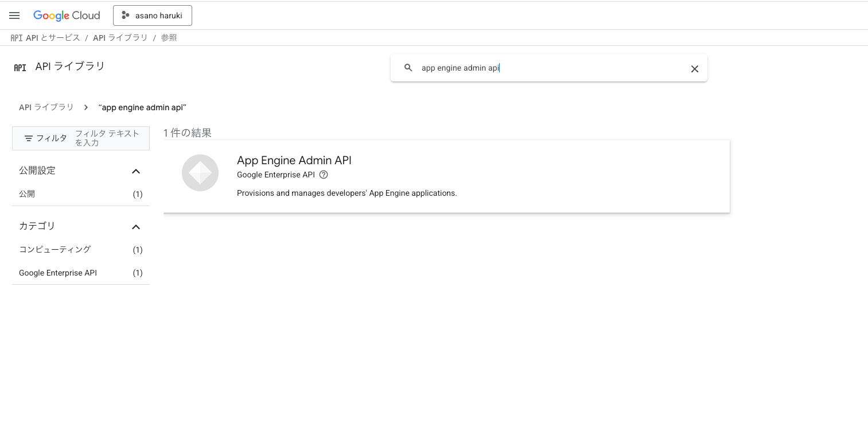Click the フィルタ filter icon
Screen dimensions: 868x426
pos(29,138)
